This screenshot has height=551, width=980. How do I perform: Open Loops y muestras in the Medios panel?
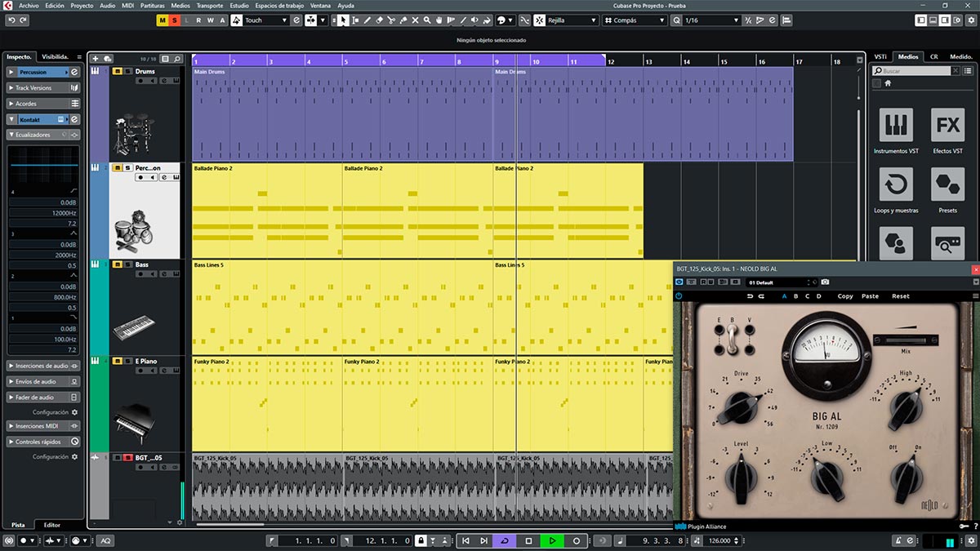896,191
